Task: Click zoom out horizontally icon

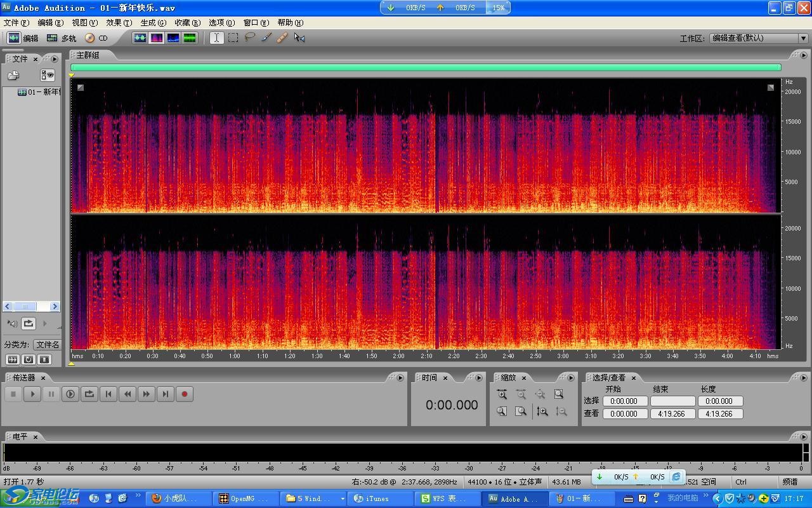Action: [521, 394]
